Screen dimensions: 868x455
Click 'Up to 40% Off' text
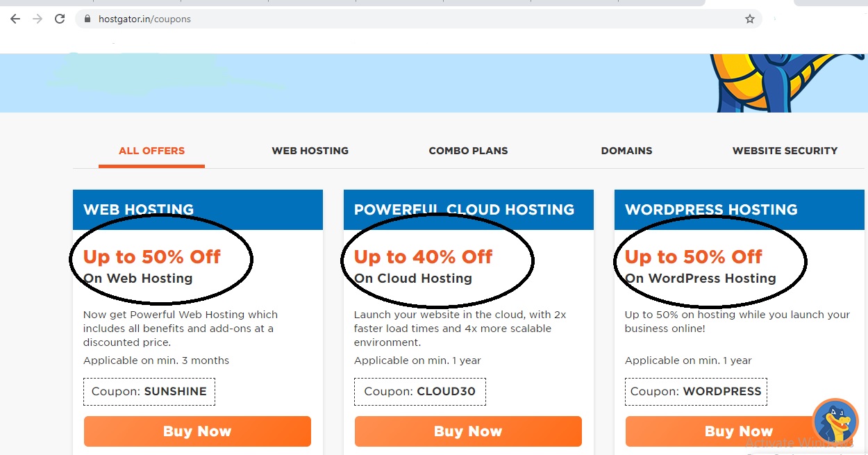coord(423,257)
